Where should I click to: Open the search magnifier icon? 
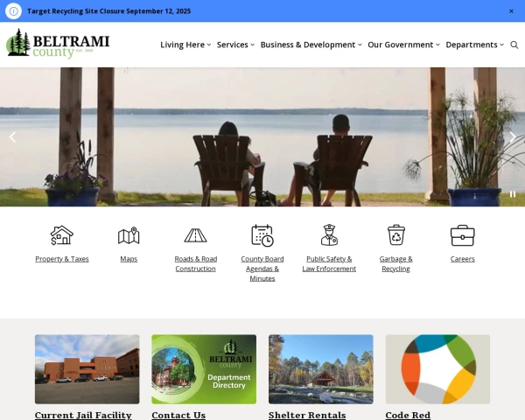tap(514, 45)
